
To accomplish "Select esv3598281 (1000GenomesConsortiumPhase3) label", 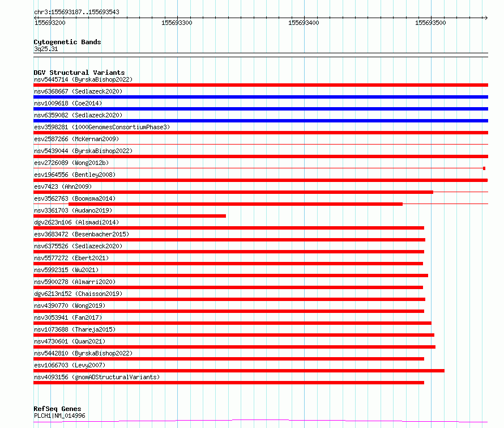I will (x=102, y=127).
